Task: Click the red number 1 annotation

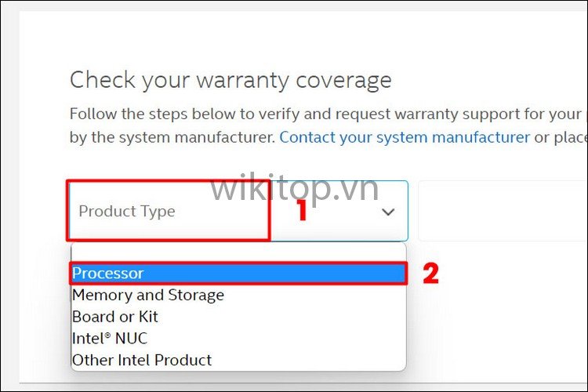Action: (299, 212)
